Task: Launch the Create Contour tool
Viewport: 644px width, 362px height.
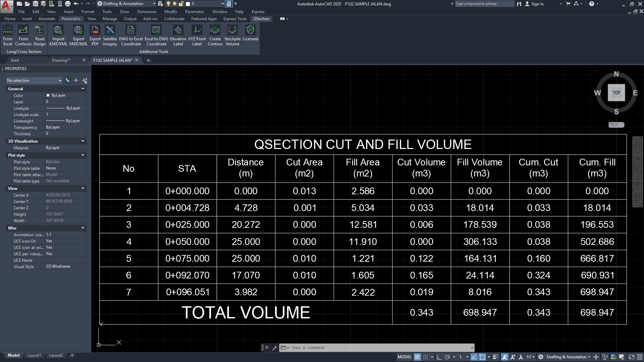Action: (x=215, y=36)
